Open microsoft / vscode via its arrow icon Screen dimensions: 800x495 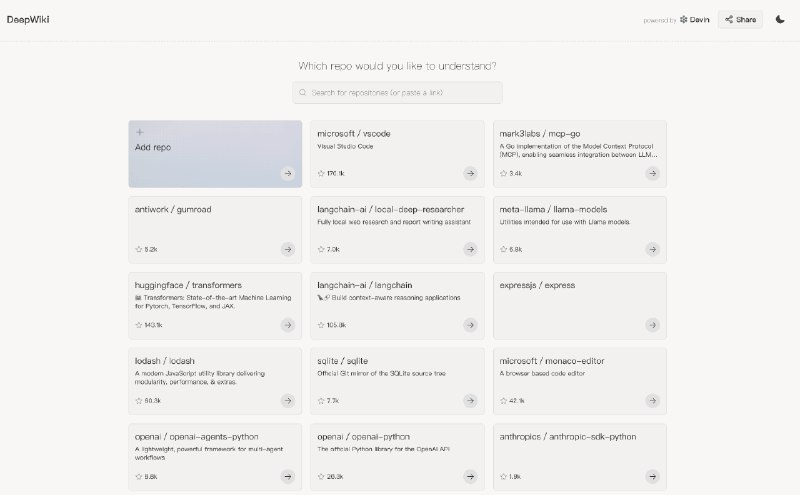tap(470, 173)
